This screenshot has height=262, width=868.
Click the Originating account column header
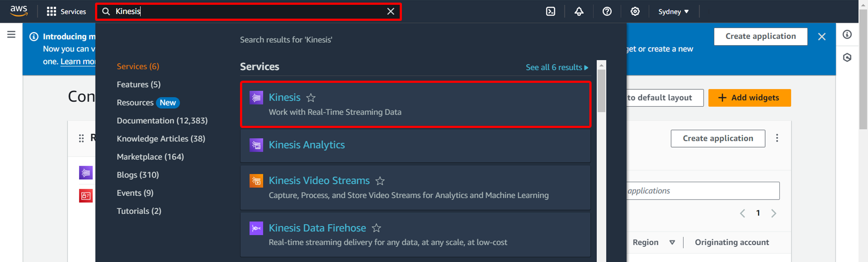[x=732, y=242]
